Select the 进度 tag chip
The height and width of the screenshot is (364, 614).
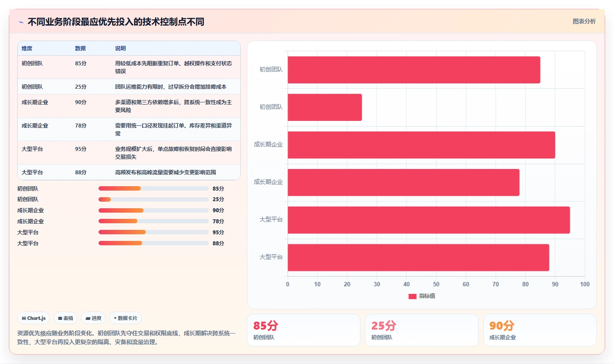(93, 318)
